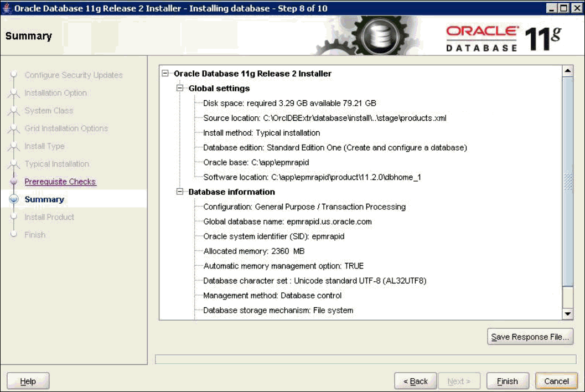The height and width of the screenshot is (392, 585).
Task: Select 'Global settings' heading text
Action: (219, 89)
